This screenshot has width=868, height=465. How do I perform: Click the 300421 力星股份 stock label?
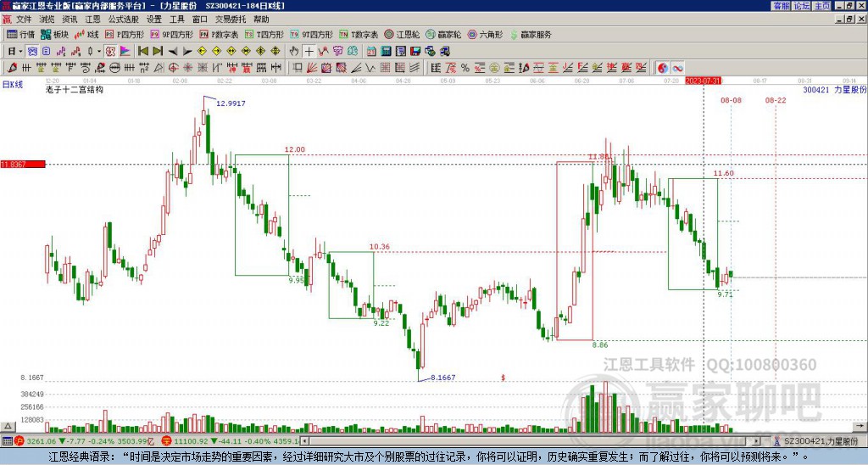835,89
